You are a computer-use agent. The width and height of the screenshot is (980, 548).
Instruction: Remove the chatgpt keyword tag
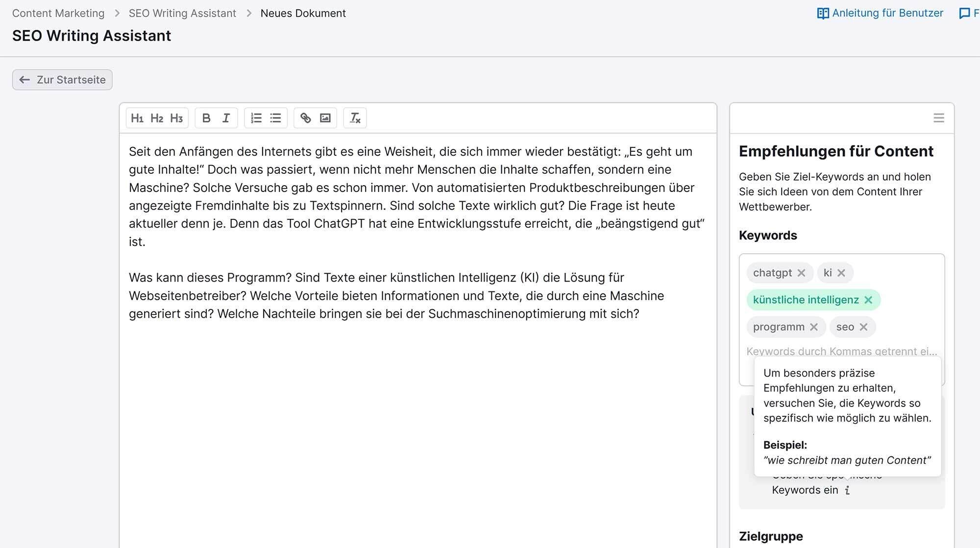(x=802, y=273)
